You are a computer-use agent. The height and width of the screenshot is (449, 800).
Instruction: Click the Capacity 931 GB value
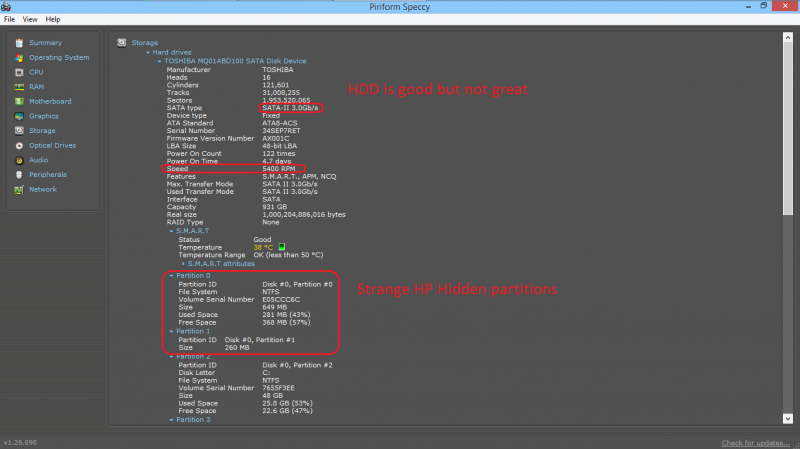[x=274, y=207]
